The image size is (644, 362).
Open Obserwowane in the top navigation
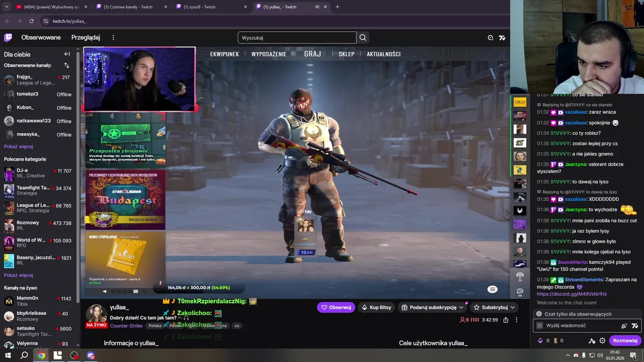pos(41,38)
